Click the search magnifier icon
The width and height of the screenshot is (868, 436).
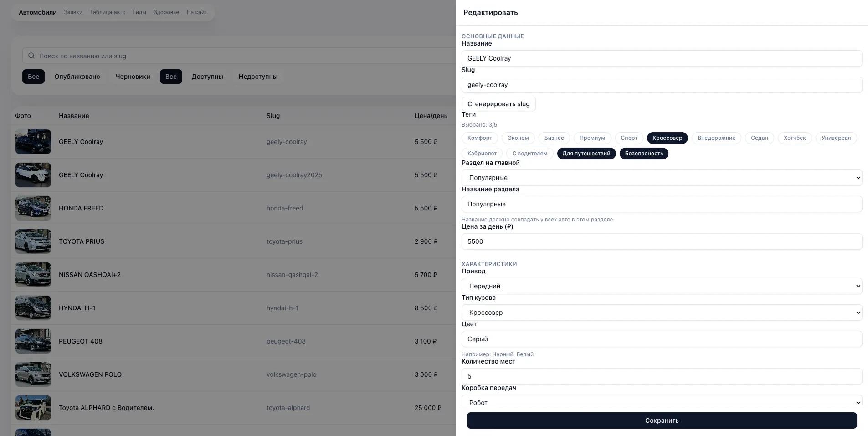(31, 56)
